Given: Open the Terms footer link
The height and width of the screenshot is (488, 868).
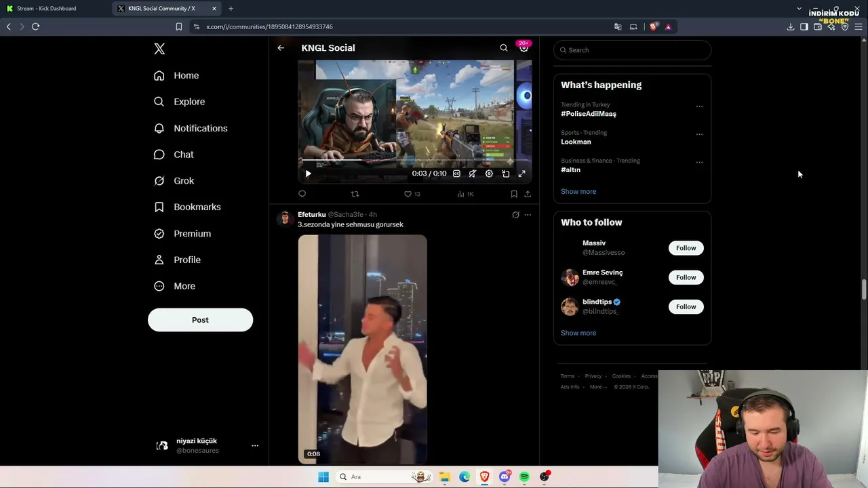Looking at the screenshot, I should 567,376.
